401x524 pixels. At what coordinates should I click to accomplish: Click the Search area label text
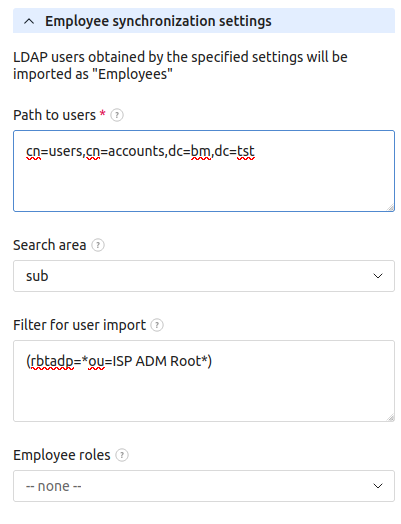pyautogui.click(x=49, y=245)
